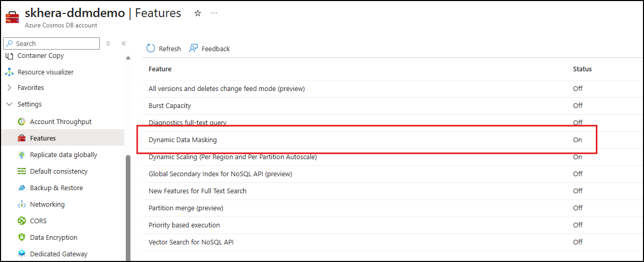
Task: Select the Replicate data globally globe icon
Action: point(22,155)
